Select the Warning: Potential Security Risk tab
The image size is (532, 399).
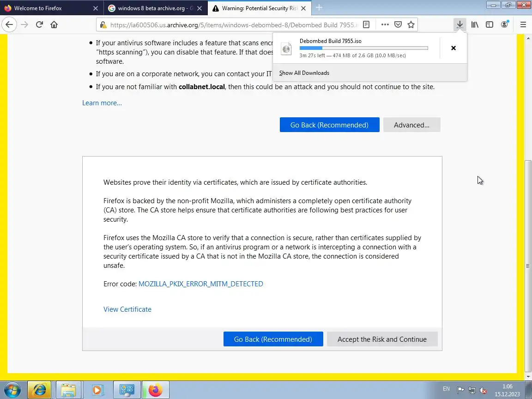(x=260, y=8)
